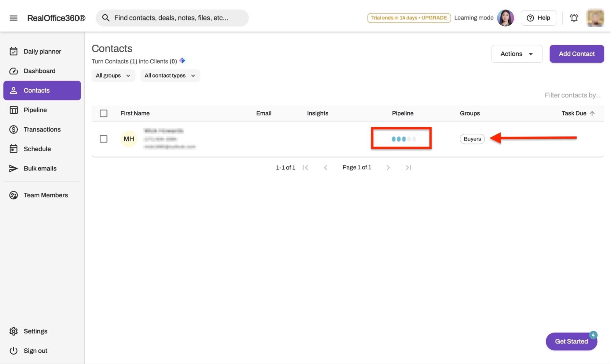The image size is (611, 364).
Task: Click the Filter contacts by field
Action: tap(572, 95)
